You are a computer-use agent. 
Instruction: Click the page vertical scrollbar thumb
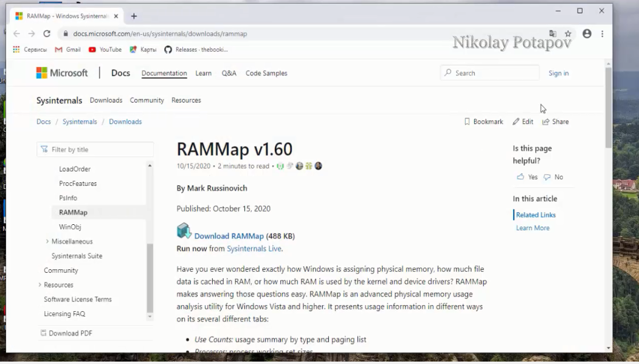click(x=609, y=108)
